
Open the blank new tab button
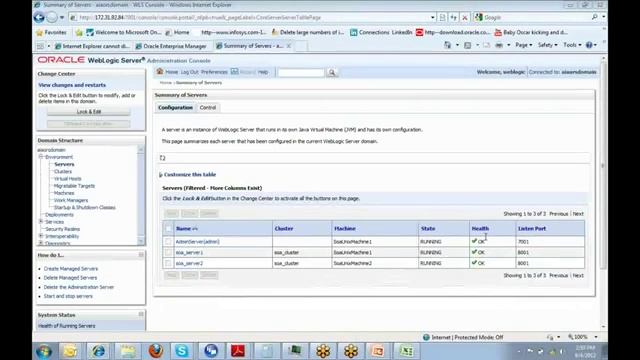point(301,46)
